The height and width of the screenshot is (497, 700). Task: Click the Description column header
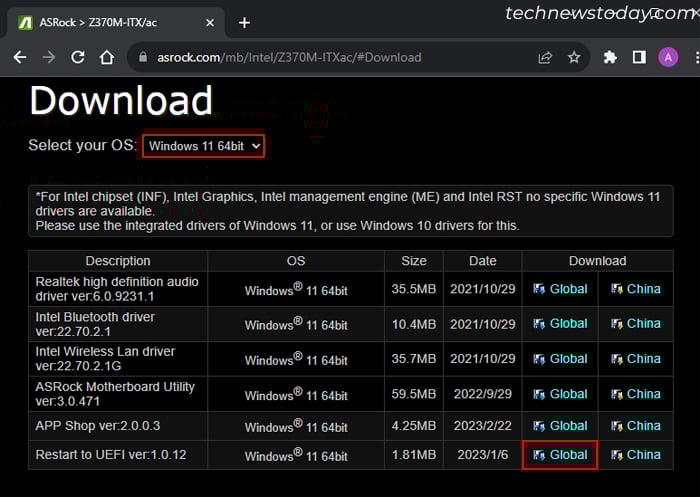click(x=118, y=261)
